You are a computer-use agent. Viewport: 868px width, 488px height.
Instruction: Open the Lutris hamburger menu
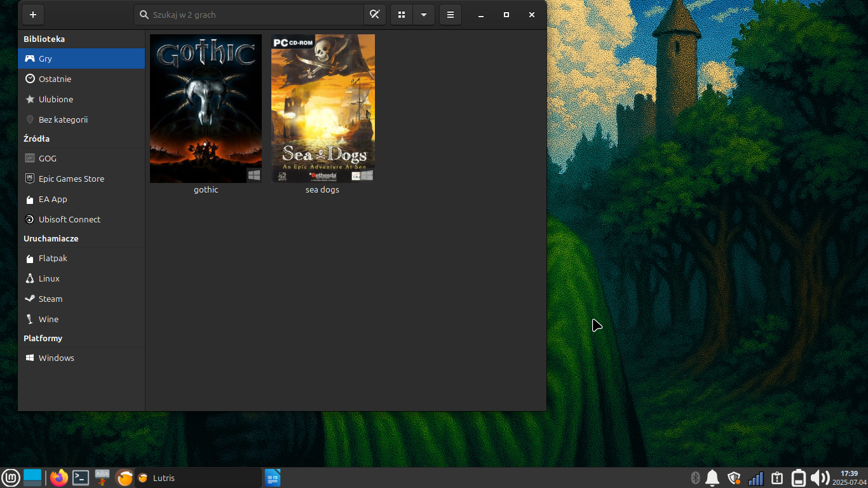[451, 15]
